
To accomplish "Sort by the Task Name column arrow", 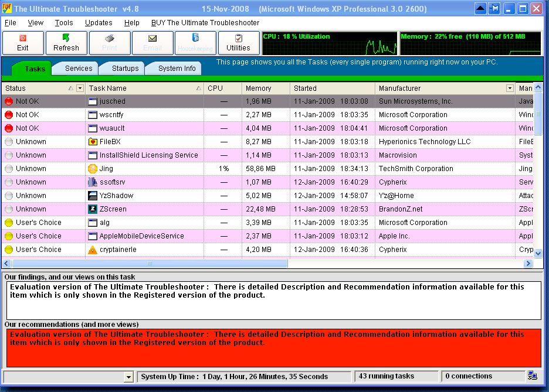I will (199, 88).
